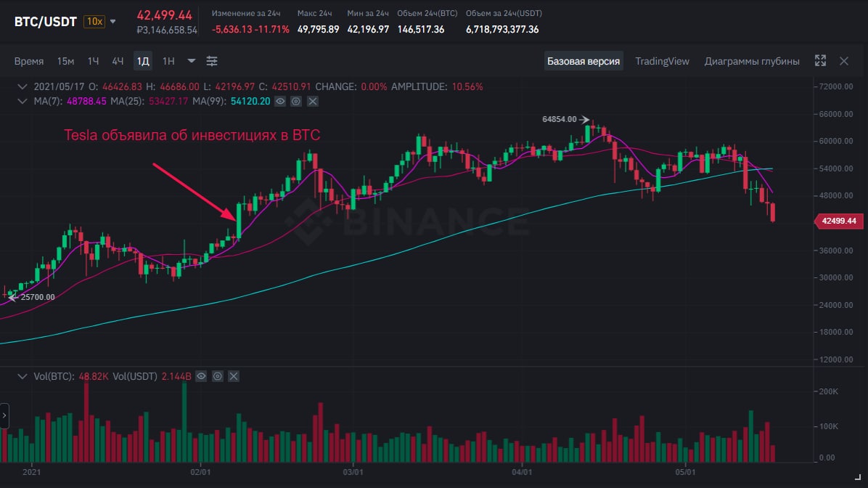This screenshot has height=488, width=868.
Task: Switch to TradingView chart
Action: [x=662, y=61]
